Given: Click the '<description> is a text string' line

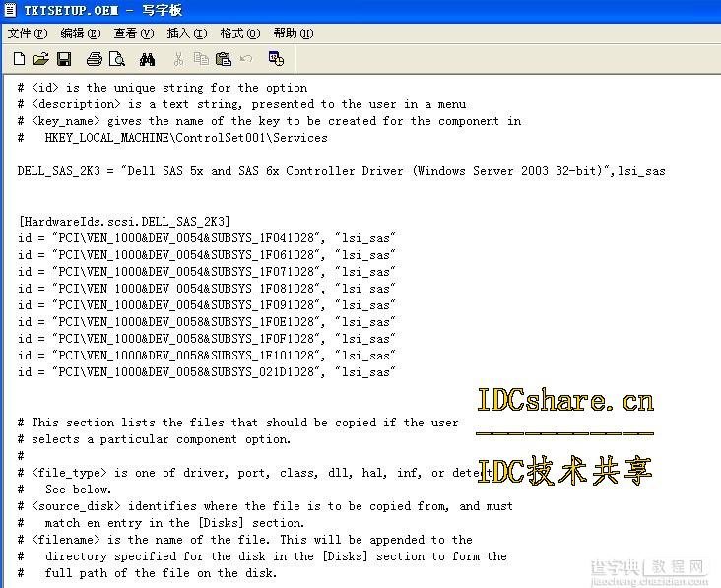Looking at the screenshot, I should click(x=242, y=104).
